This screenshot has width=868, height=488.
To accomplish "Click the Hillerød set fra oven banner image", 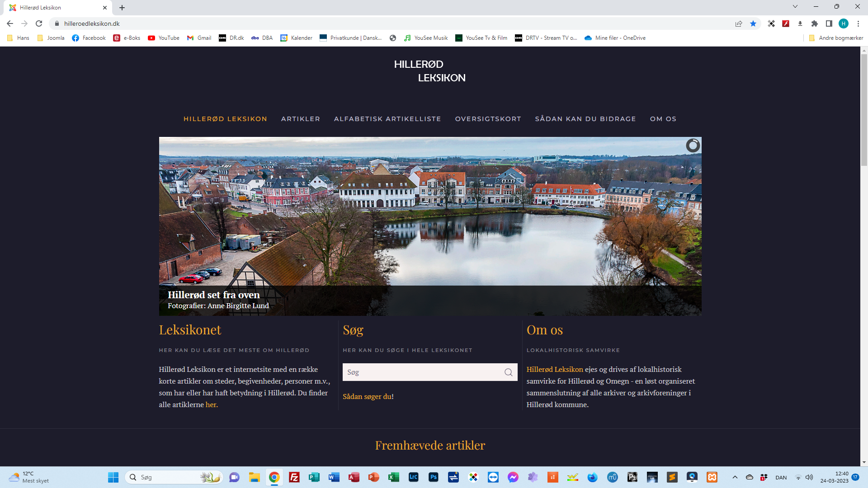I will pyautogui.click(x=430, y=226).
